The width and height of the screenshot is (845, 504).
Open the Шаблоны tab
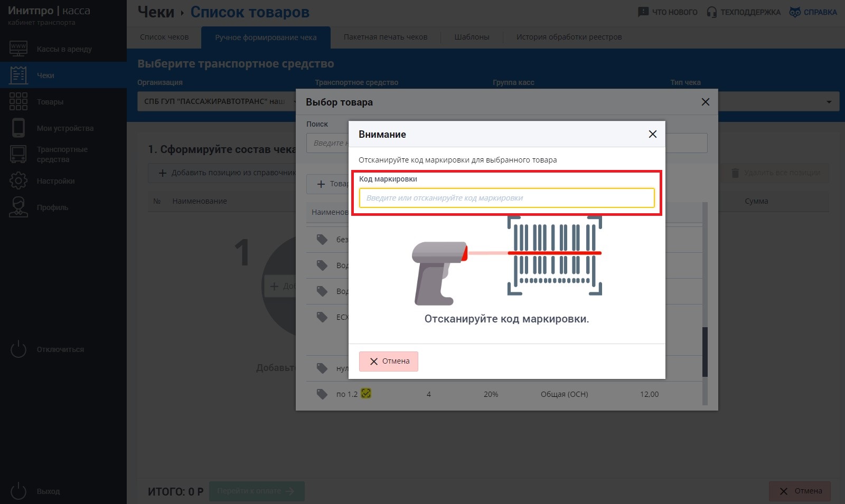coord(472,37)
